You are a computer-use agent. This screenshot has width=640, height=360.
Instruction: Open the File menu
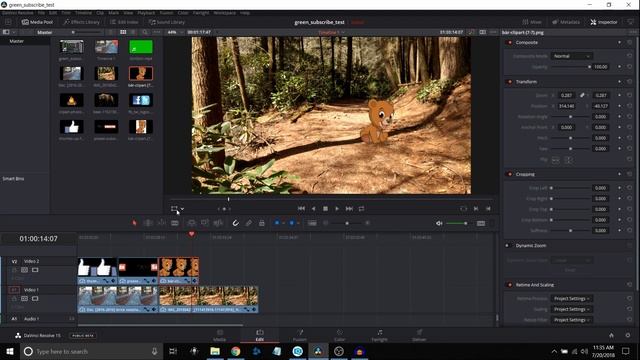coord(41,13)
